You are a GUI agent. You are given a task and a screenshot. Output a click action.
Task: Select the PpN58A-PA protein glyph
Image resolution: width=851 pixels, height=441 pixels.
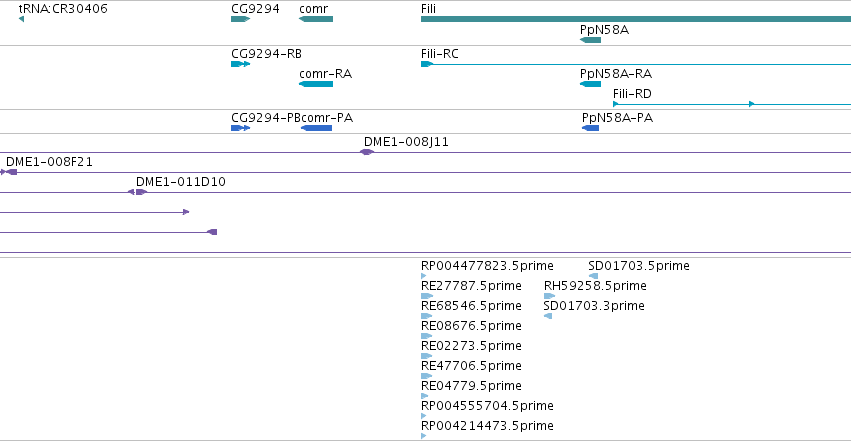(x=590, y=128)
